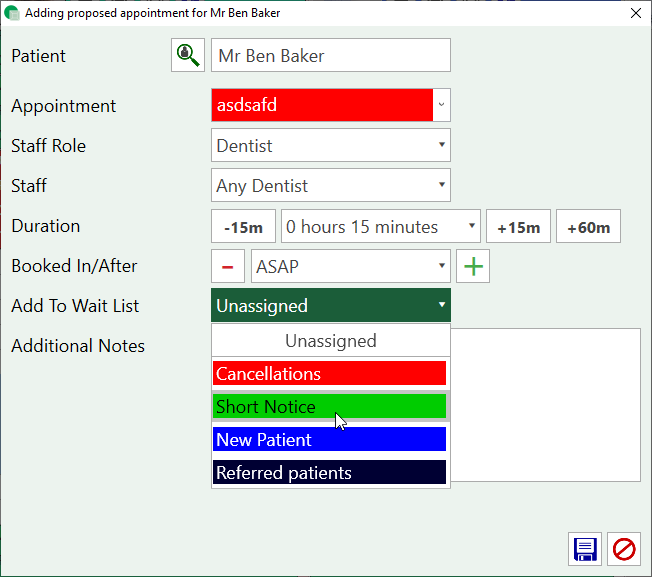Add 60 minutes with +60m button
The height and width of the screenshot is (577, 652).
(588, 227)
